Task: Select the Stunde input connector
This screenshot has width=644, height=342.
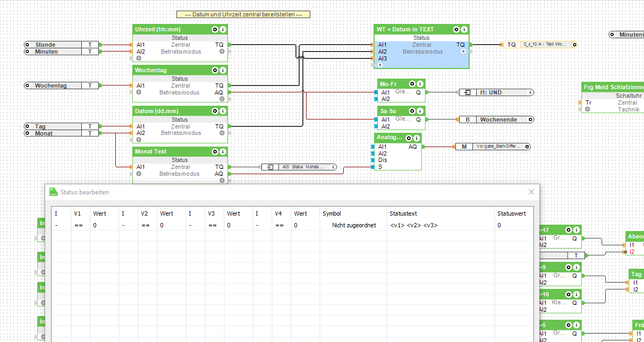Action: 53,45
